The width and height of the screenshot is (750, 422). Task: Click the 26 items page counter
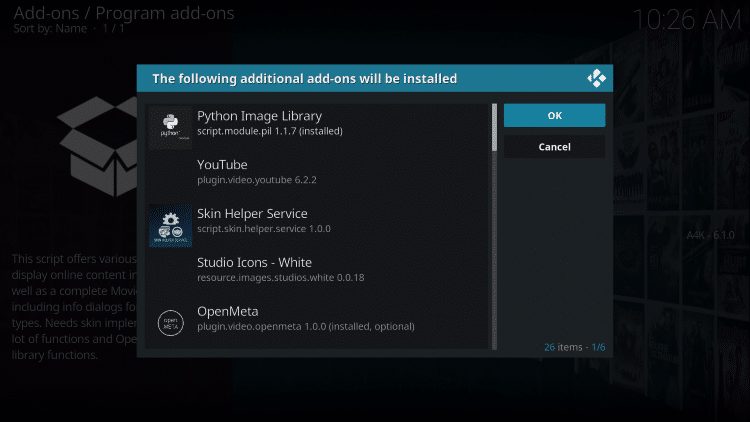pyautogui.click(x=574, y=347)
